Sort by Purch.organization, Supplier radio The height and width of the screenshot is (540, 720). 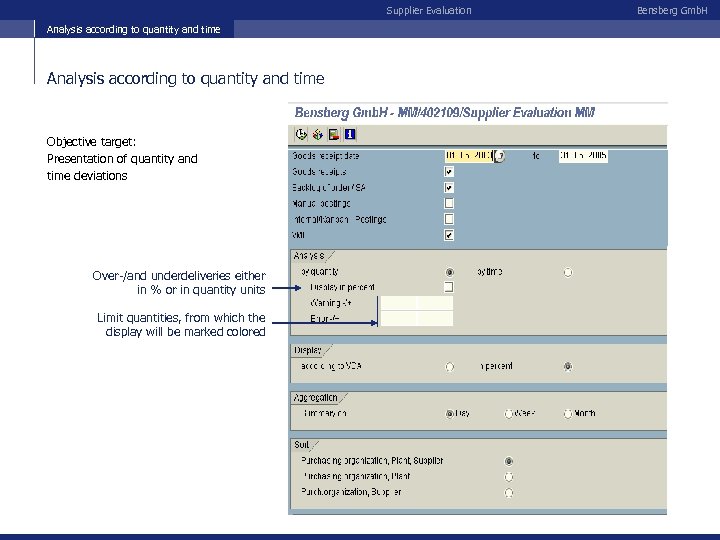coord(509,493)
